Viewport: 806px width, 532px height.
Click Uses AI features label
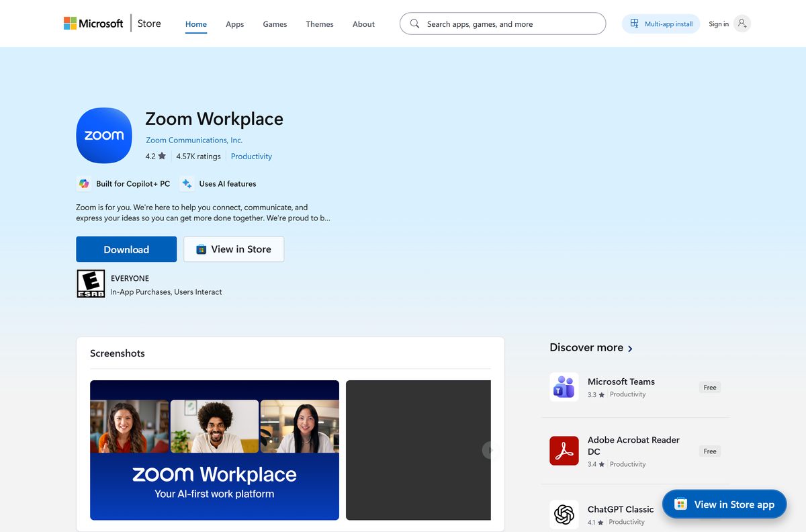click(x=227, y=183)
